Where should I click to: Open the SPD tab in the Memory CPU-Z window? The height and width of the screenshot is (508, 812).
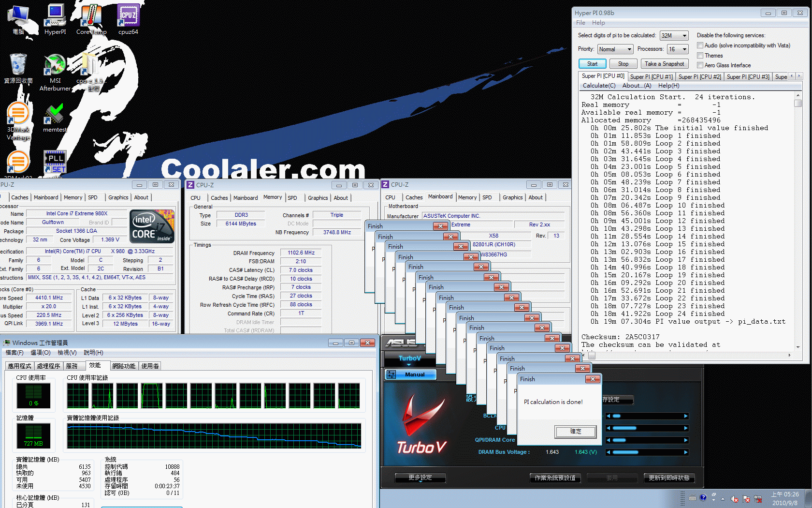[x=292, y=198]
